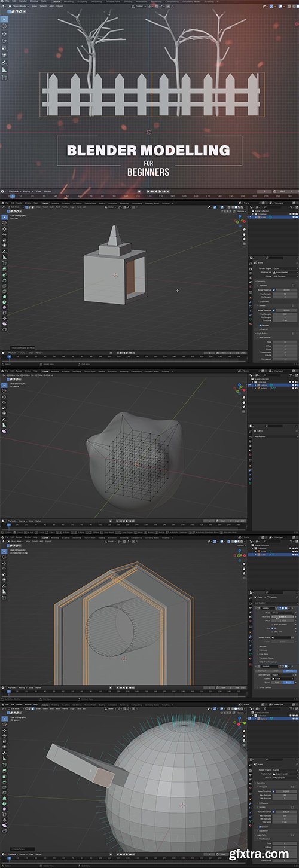Viewport: 299px width, 868px height.
Task: Switch to Sculpting tab in top fence screenshot
Action: point(82,1)
